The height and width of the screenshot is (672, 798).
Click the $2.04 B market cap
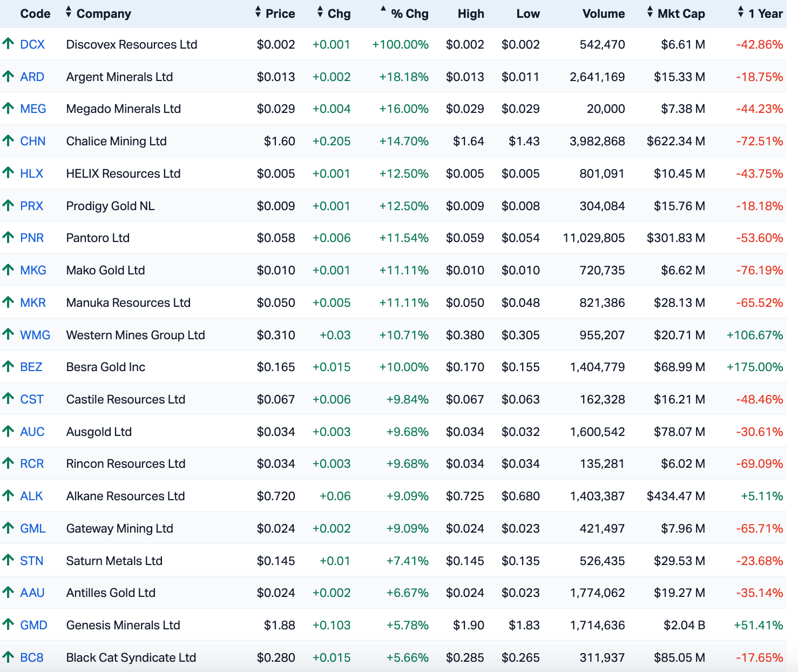click(x=685, y=625)
